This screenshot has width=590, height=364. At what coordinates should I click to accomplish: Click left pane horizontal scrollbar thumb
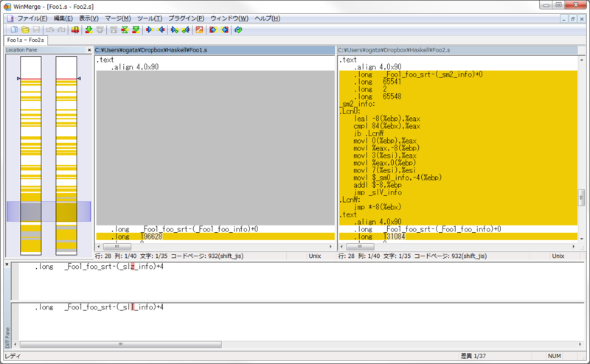pos(117,247)
